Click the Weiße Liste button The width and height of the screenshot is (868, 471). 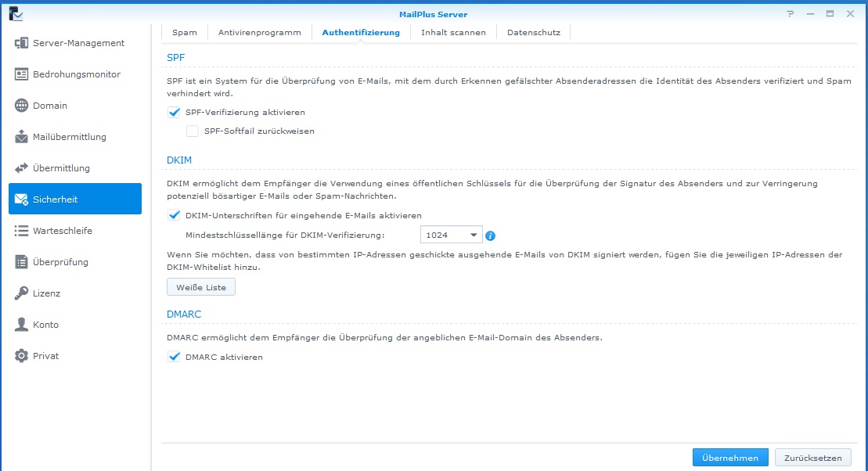click(201, 287)
